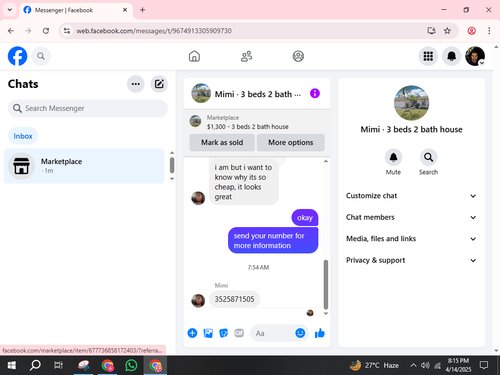
Task: Click the message 3525871505
Action: [234, 299]
